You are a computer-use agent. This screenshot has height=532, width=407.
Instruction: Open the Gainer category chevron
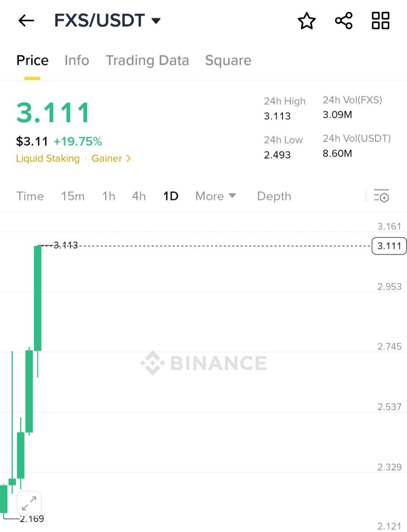pyautogui.click(x=128, y=158)
